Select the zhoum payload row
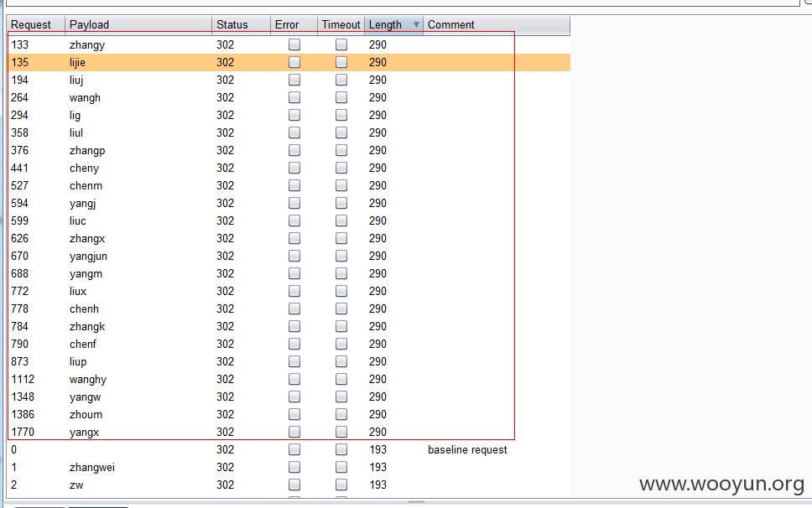Screen dimensions: 812x508 [x=289, y=414]
